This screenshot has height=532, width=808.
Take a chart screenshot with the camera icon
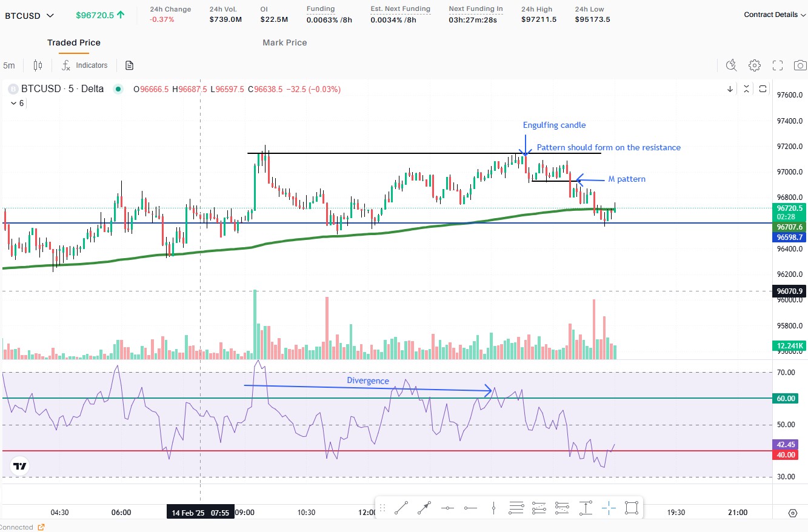[x=800, y=65]
